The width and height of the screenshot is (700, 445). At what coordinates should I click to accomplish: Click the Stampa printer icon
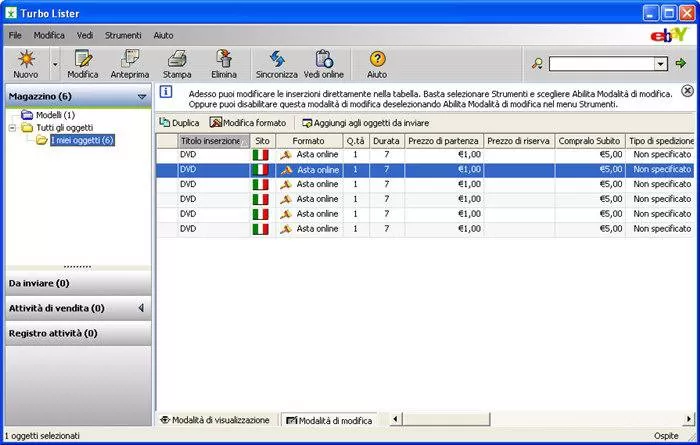point(177,61)
